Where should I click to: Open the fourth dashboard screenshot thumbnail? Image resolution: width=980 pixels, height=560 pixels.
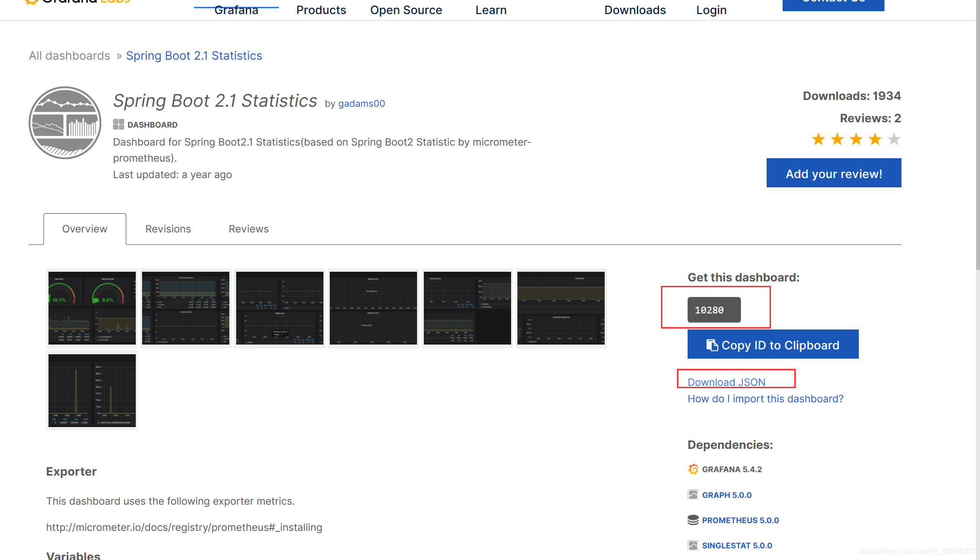[373, 308]
